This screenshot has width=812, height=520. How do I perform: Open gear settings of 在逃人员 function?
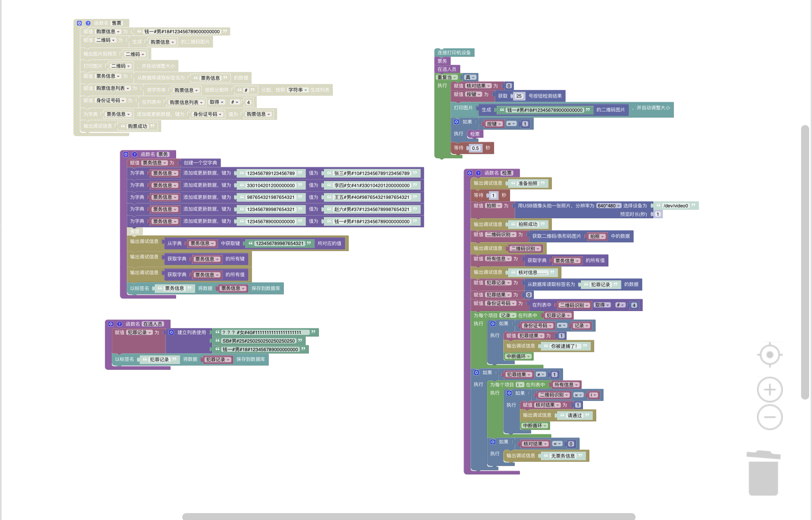coord(111,324)
